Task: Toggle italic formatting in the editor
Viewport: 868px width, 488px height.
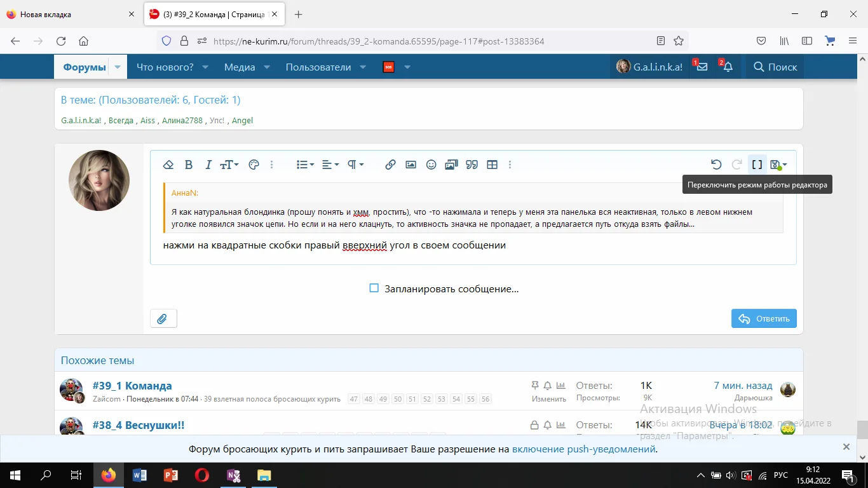Action: coord(208,165)
